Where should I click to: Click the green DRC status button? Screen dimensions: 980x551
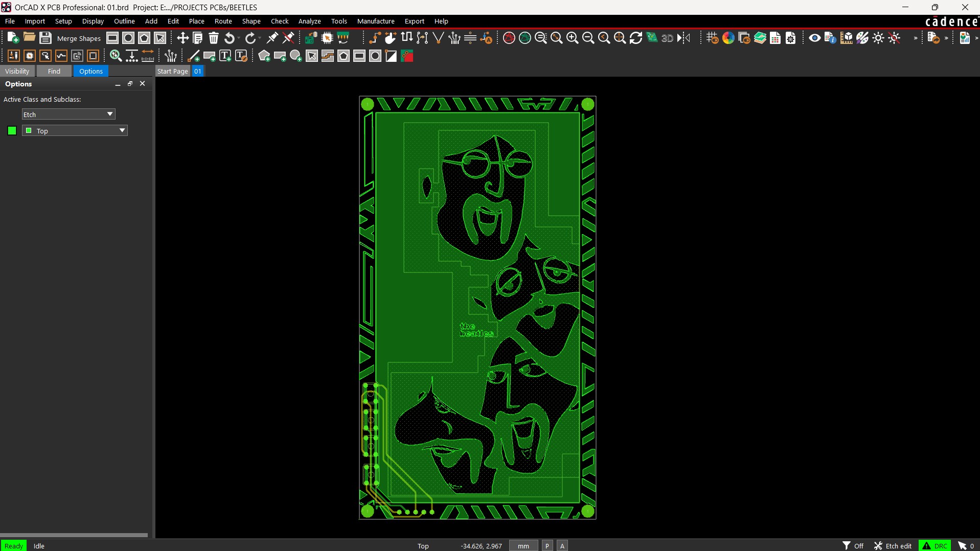click(935, 546)
